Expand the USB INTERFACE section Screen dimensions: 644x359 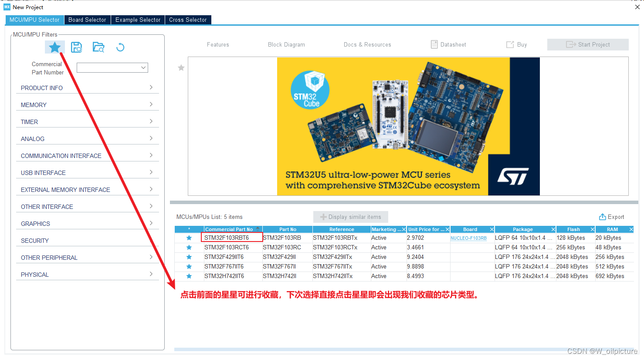pyautogui.click(x=88, y=172)
